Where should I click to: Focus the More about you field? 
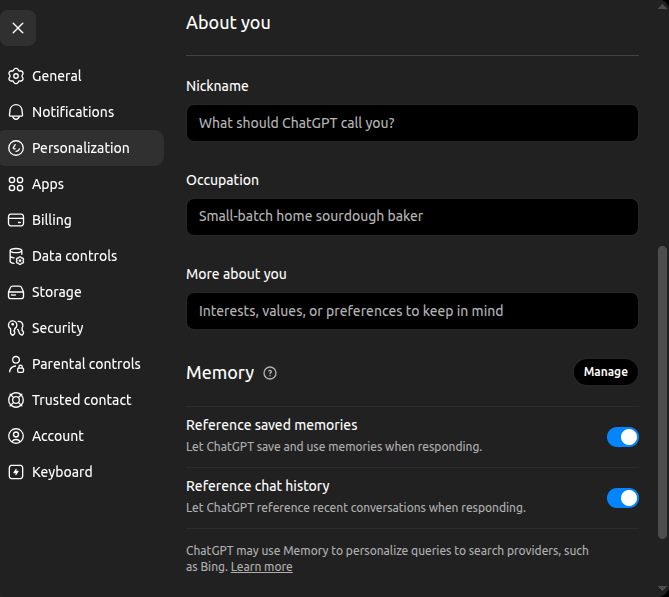click(x=412, y=311)
